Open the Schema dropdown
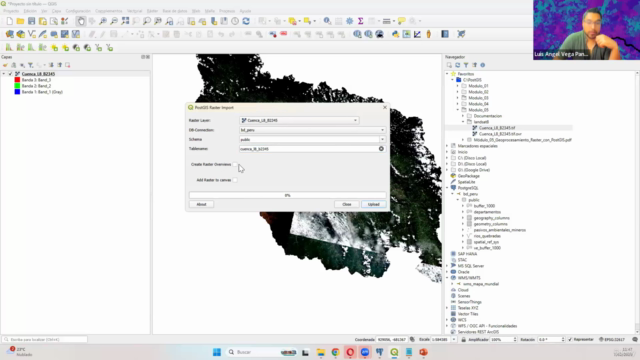Screen dimensions: 640x360 point(312,140)
